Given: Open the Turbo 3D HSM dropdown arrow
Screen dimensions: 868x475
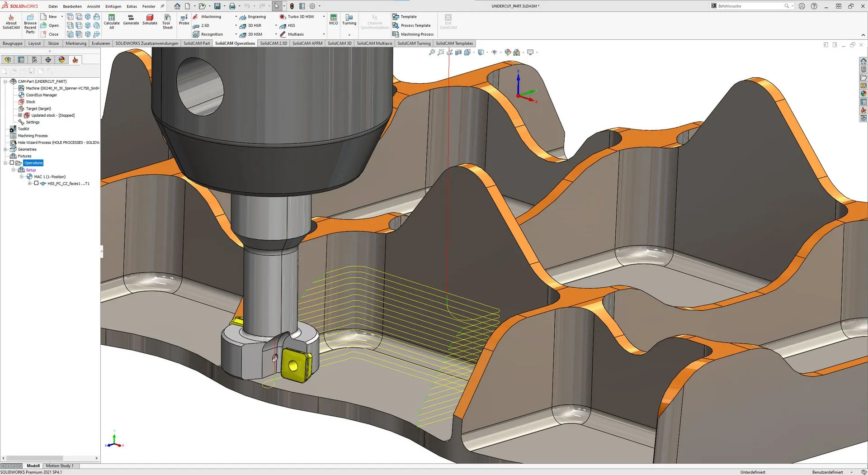Looking at the screenshot, I should tap(324, 17).
